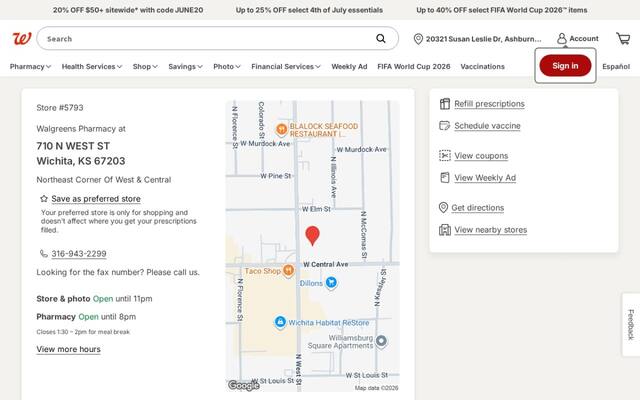
Task: Click 'Closes 1:30 – 2pm for meal break' text
Action: pyautogui.click(x=83, y=332)
